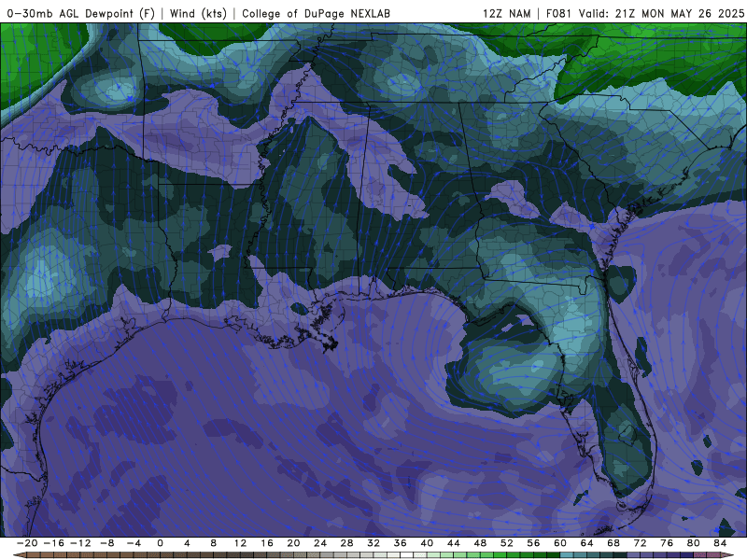Image resolution: width=747 pixels, height=560 pixels.
Task: Click the 'Valid: 21Z MON MAY 26 2025' text
Action: tap(661, 13)
